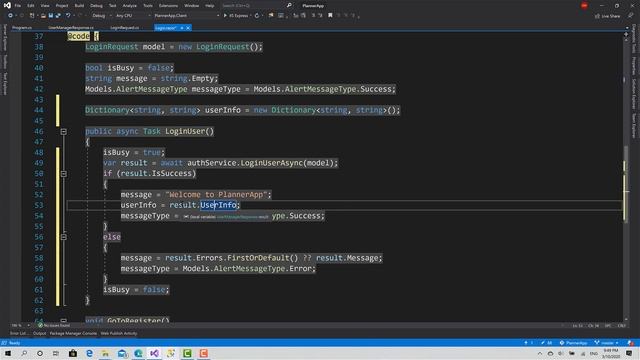640x360 pixels.
Task: Open the Extensions menu
Action: pos(168,6)
